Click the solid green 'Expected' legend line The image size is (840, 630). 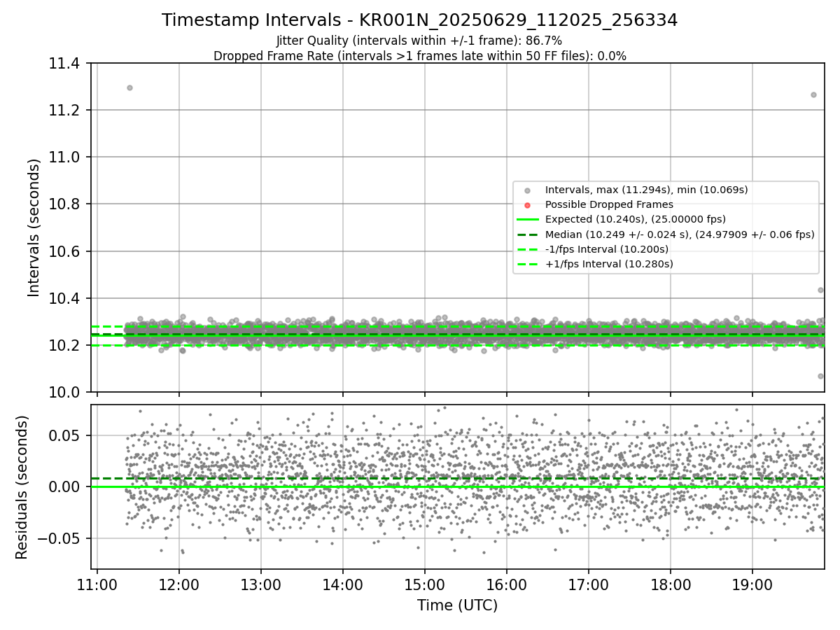528,220
